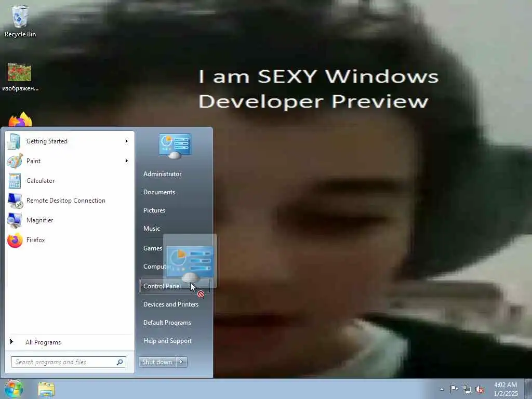Image resolution: width=532 pixels, height=399 pixels.
Task: Expand the Paint jump list arrow
Action: pos(127,161)
